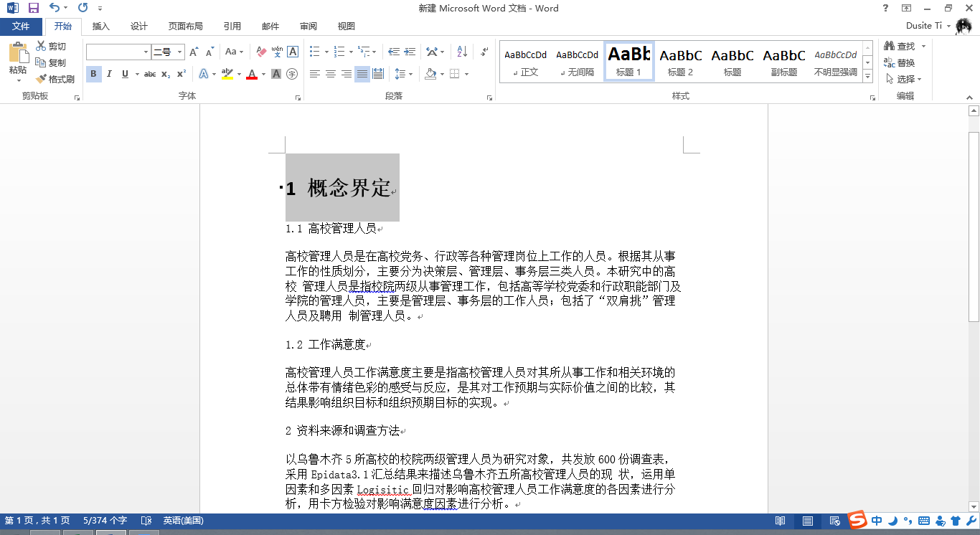Image resolution: width=980 pixels, height=535 pixels.
Task: Click the vertical scrollbar down arrow
Action: (x=974, y=506)
